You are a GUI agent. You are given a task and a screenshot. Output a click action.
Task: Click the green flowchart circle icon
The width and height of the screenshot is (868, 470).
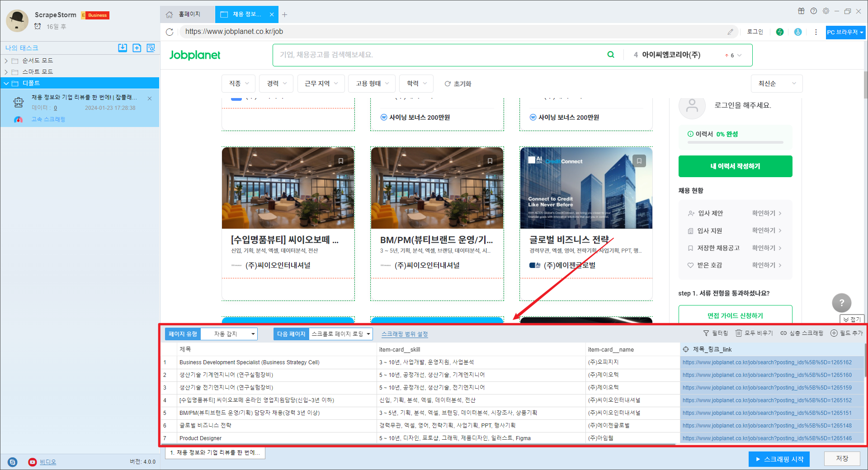780,32
